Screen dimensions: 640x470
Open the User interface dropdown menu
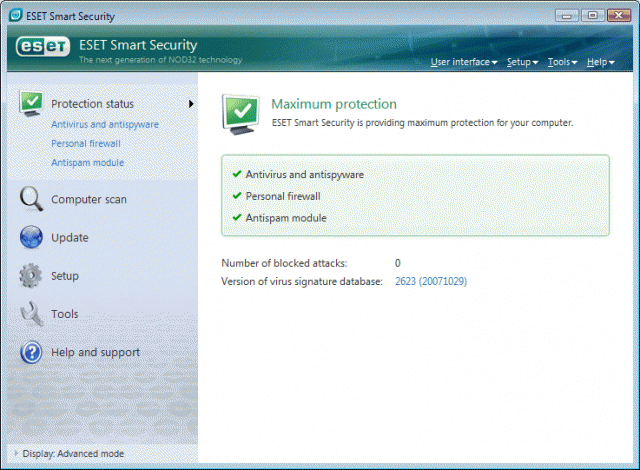coord(464,62)
